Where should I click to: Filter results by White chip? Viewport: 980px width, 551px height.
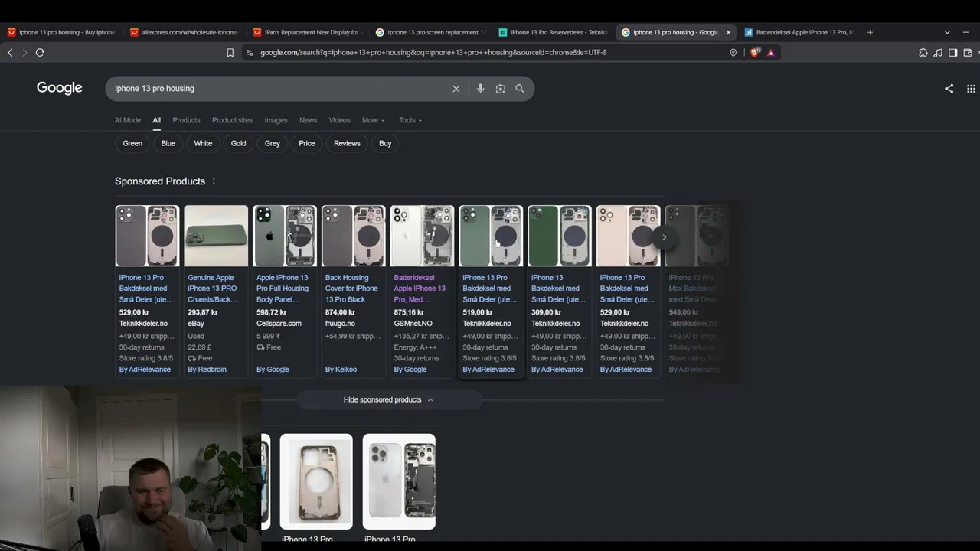tap(203, 143)
